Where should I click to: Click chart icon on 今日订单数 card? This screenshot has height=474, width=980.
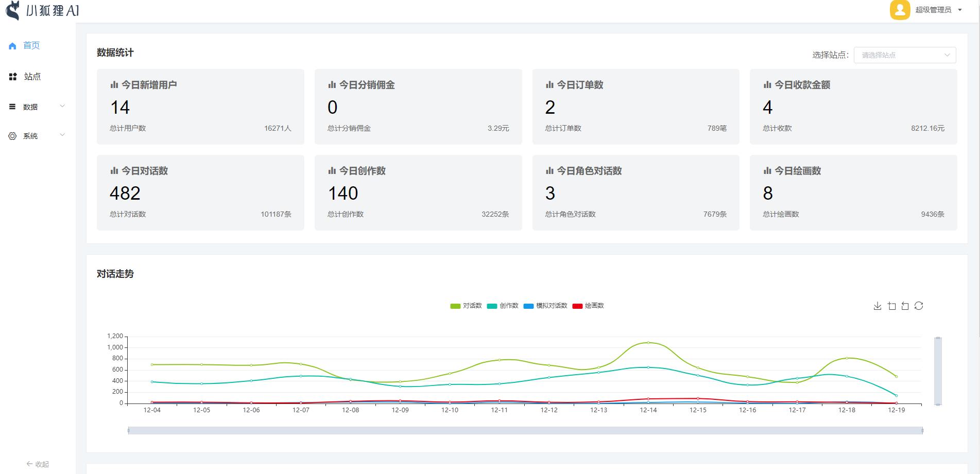[x=550, y=85]
